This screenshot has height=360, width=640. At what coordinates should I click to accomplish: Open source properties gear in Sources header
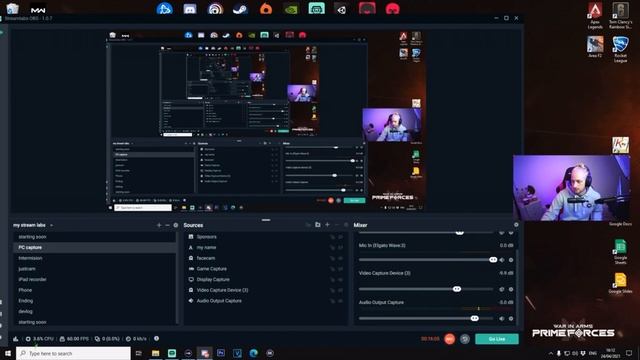[x=346, y=225]
